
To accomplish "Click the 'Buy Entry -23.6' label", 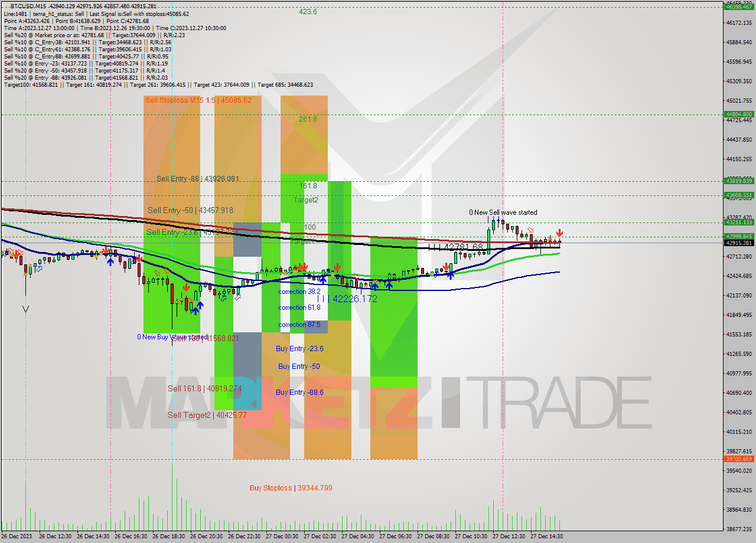I will 299,349.
